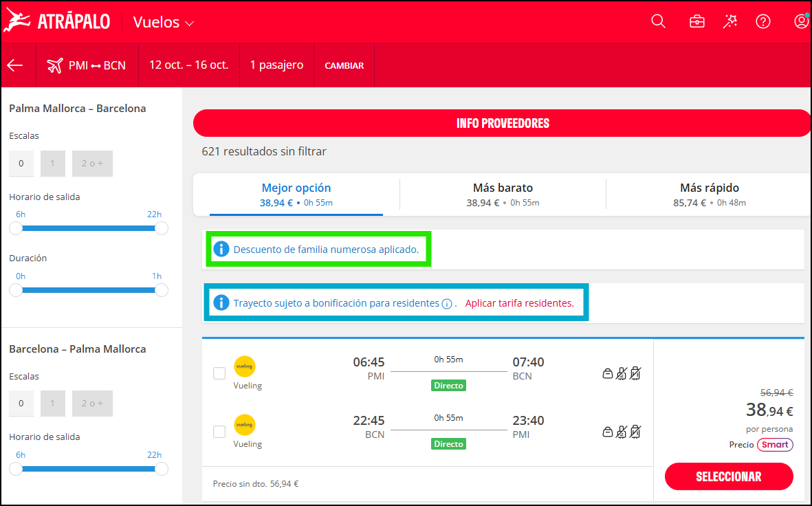Click no cabin bag icon on 06:45 flight
Screen dimensions: 812x506
[x=622, y=373]
